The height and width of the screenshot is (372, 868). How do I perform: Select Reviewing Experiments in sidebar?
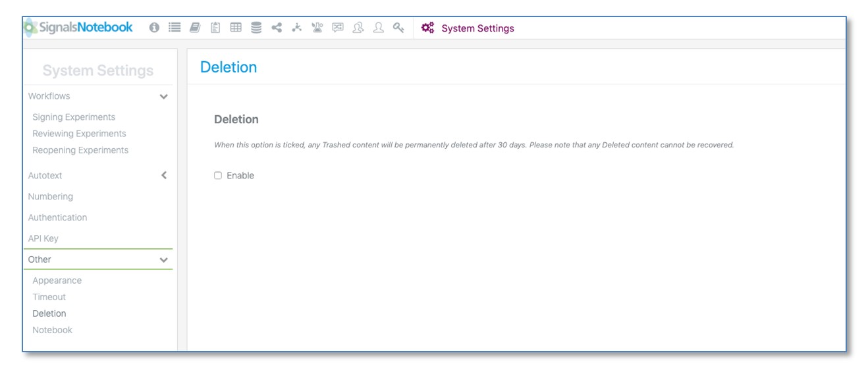point(79,134)
